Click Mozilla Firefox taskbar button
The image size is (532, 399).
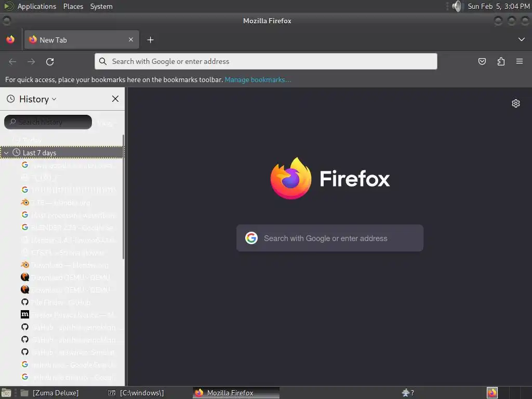(236, 393)
